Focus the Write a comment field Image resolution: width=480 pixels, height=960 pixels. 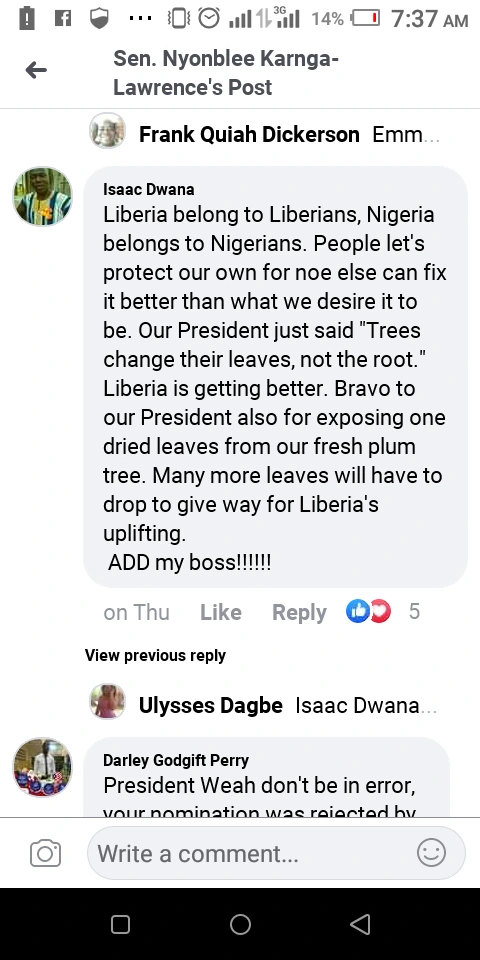click(x=276, y=853)
